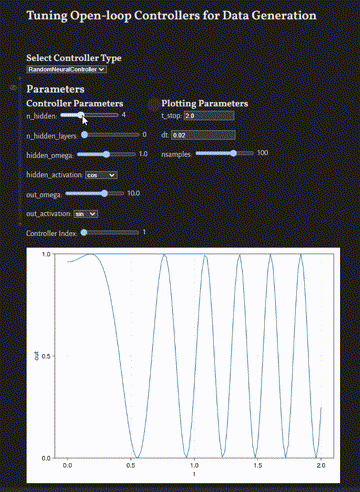Click the Select Controller Type heading
The width and height of the screenshot is (360, 492).
coord(74,58)
